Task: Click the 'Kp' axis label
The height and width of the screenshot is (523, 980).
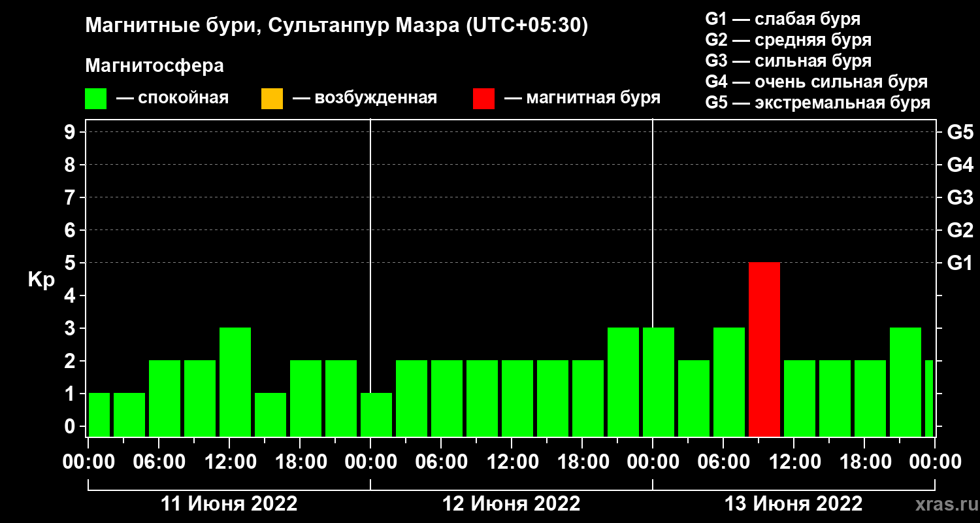Action: [41, 280]
